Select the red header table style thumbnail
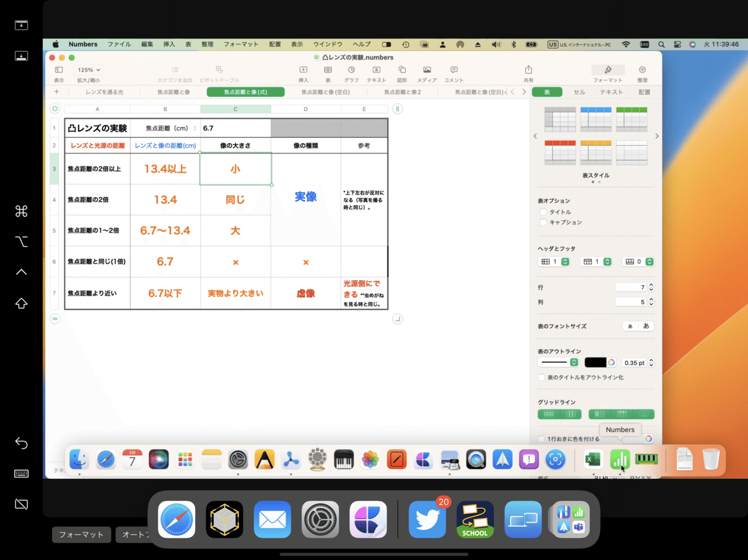Viewport: 748px width, 560px height. click(560, 152)
